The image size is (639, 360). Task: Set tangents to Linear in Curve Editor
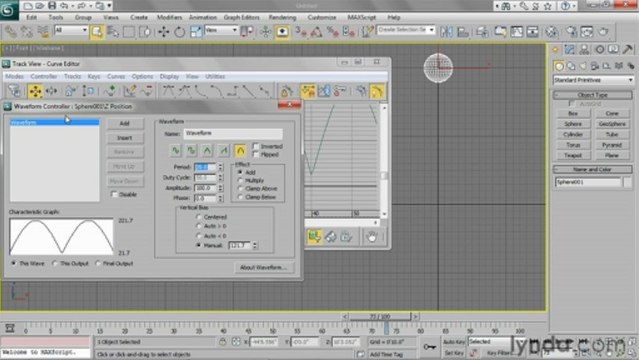click(x=249, y=91)
